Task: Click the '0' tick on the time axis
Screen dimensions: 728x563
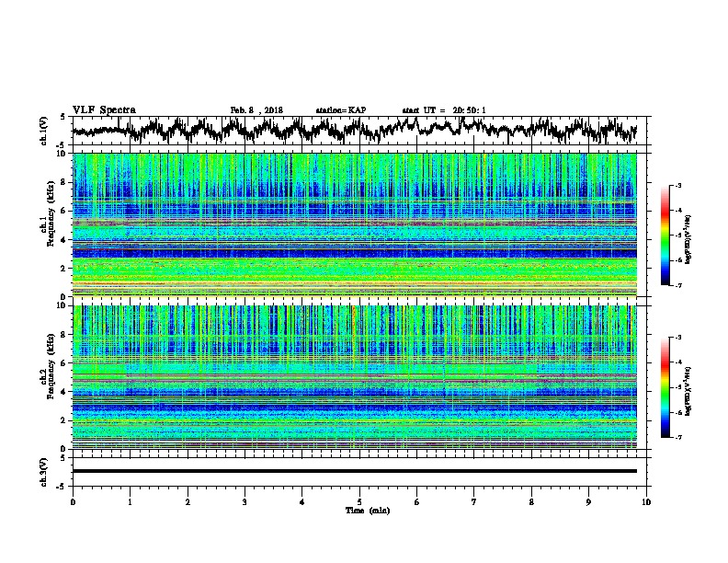Action: tap(73, 502)
